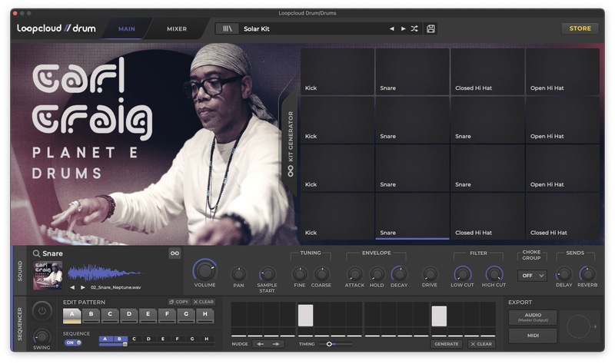Load next sample after 02_Snare_Neptune.wav
The width and height of the screenshot is (615, 364).
click(x=82, y=287)
